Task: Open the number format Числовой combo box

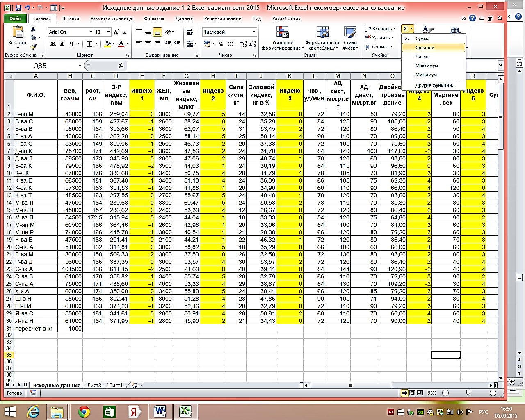Action: pyautogui.click(x=230, y=32)
